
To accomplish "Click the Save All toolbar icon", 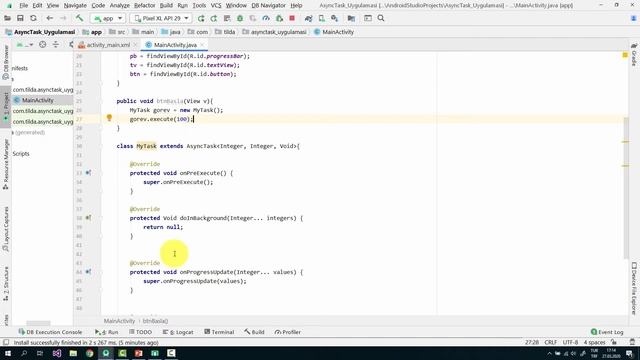I will click(20, 18).
